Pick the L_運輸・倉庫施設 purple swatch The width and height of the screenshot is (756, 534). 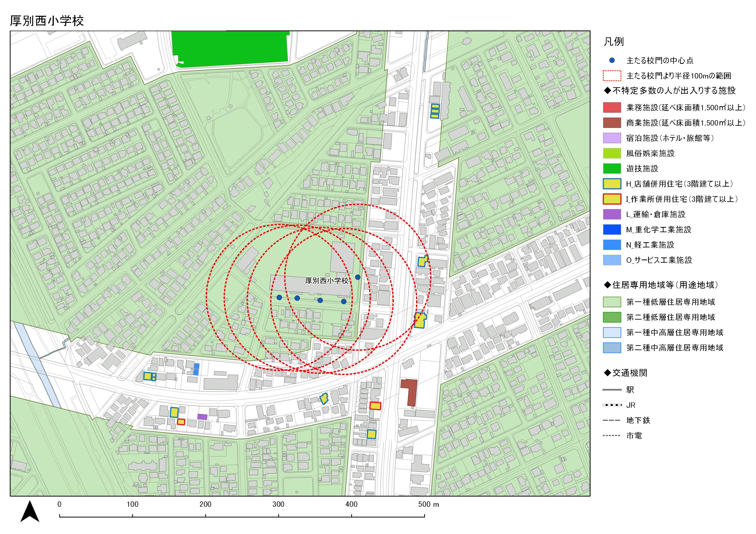point(612,214)
